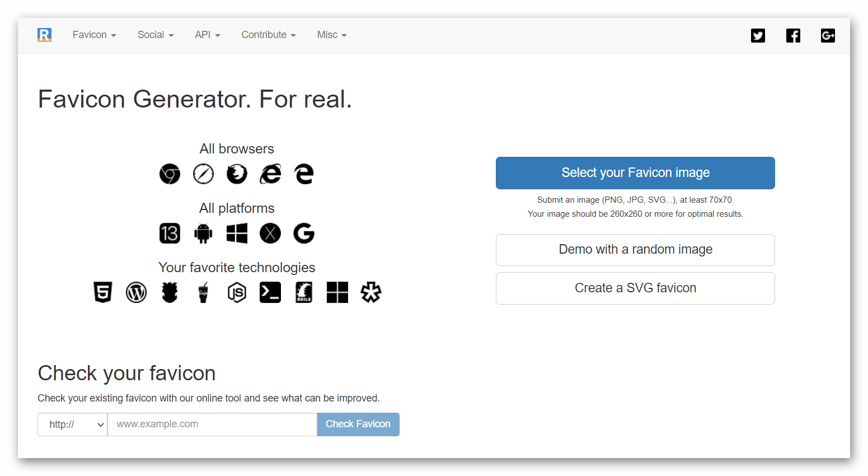Click the Firefox browser icon
Image resolution: width=868 pixels, height=476 pixels.
click(237, 174)
